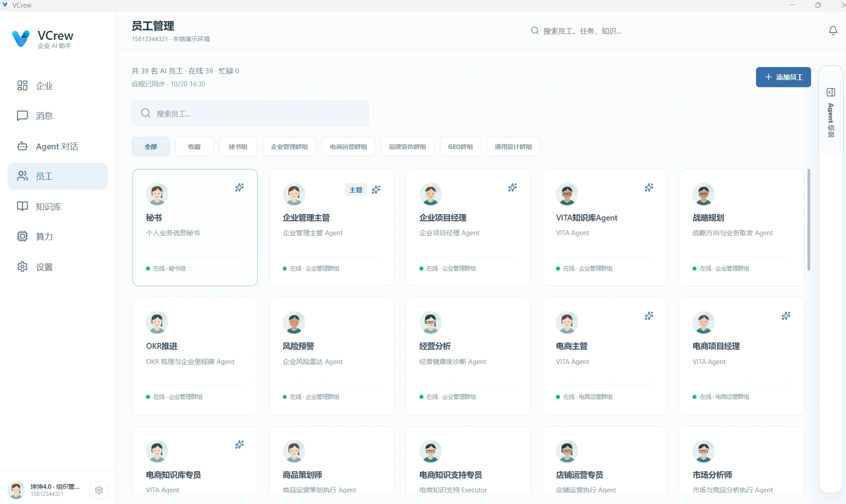Click the 添加员工 button
The height and width of the screenshot is (504, 846).
coord(783,77)
